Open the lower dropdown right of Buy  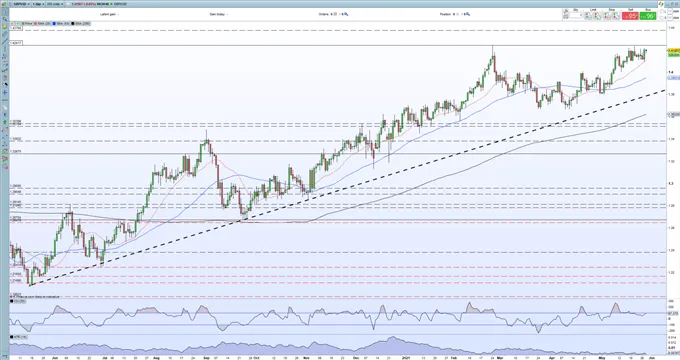pyautogui.click(x=670, y=17)
